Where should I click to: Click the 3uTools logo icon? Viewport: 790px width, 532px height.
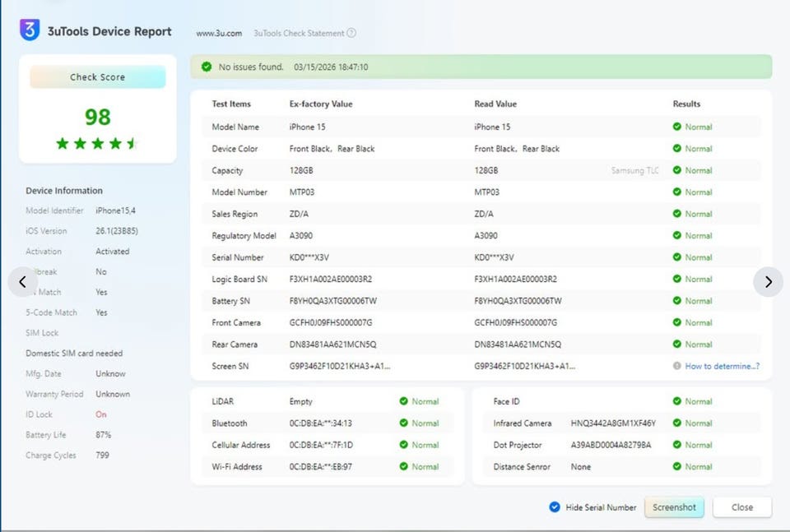click(x=30, y=30)
